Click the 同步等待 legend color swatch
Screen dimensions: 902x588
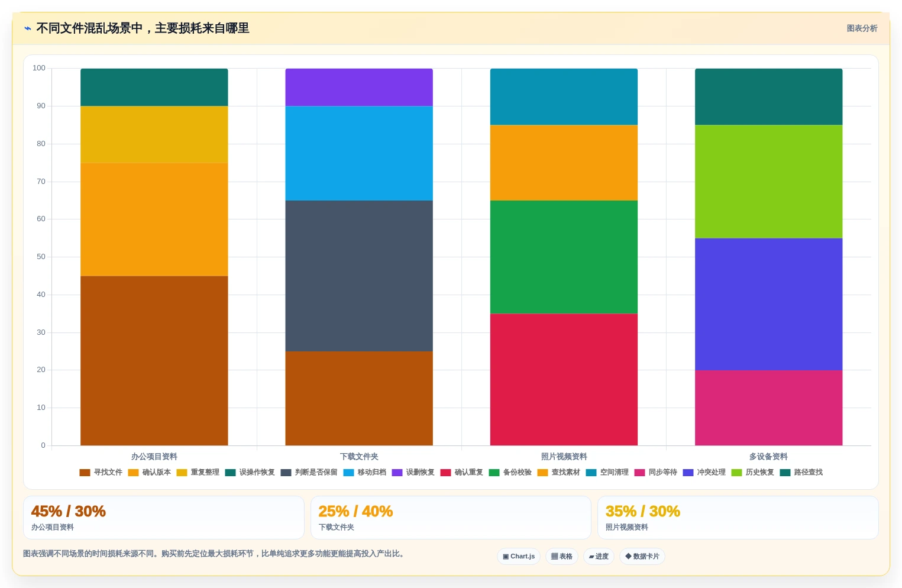(x=639, y=473)
